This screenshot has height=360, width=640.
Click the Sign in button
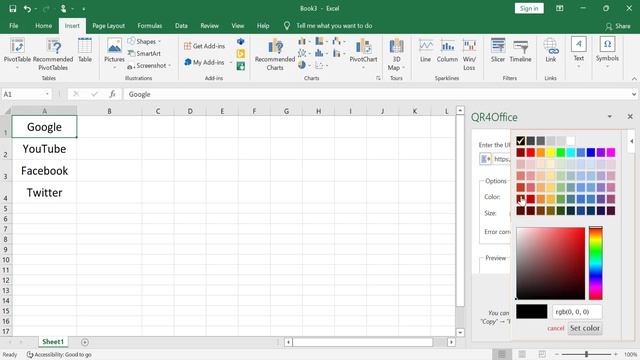pos(529,9)
